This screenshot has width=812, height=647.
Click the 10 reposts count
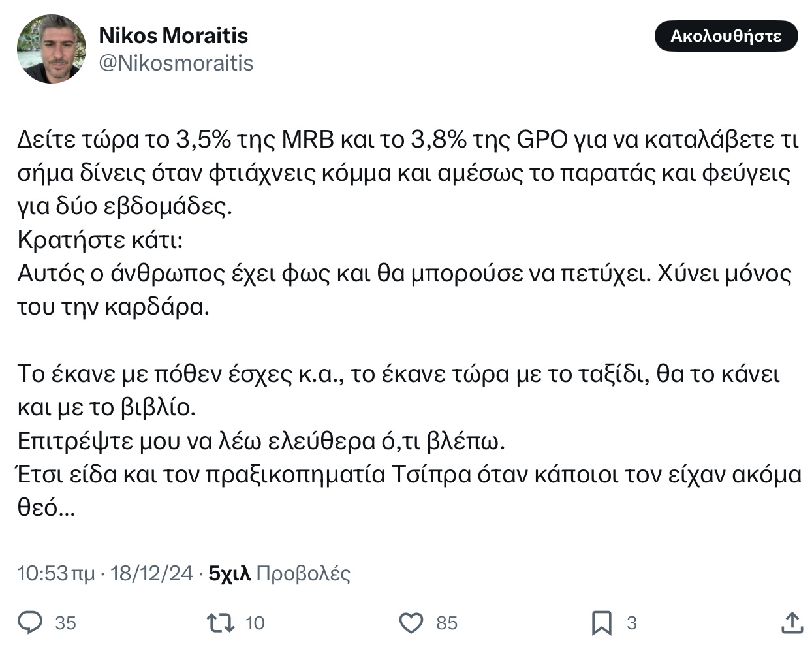(x=255, y=623)
